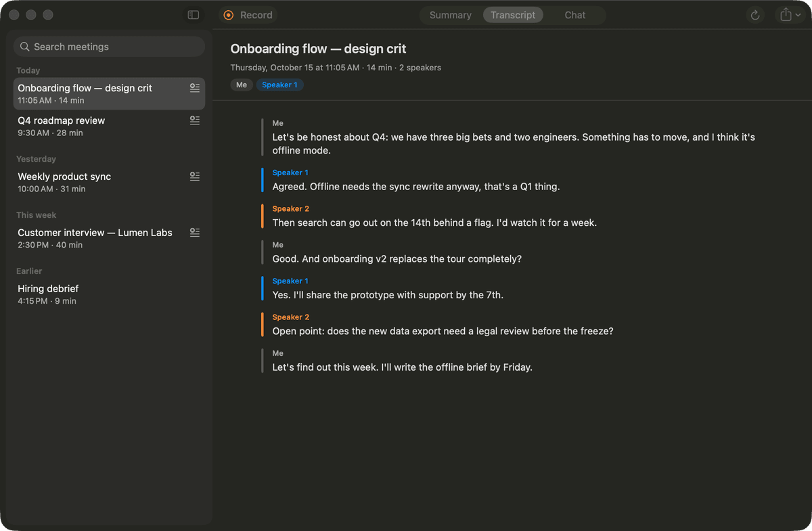Click summary icon on Customer interview row
The height and width of the screenshot is (531, 812).
195,233
